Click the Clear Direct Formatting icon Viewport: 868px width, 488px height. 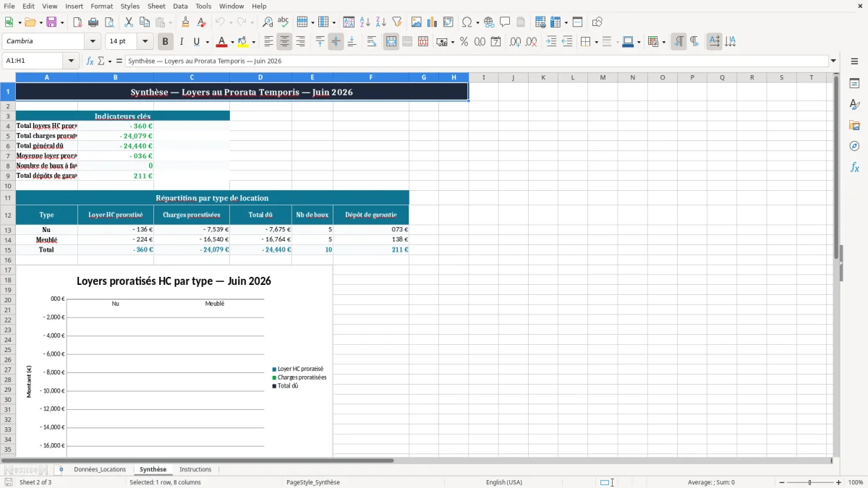pos(202,22)
